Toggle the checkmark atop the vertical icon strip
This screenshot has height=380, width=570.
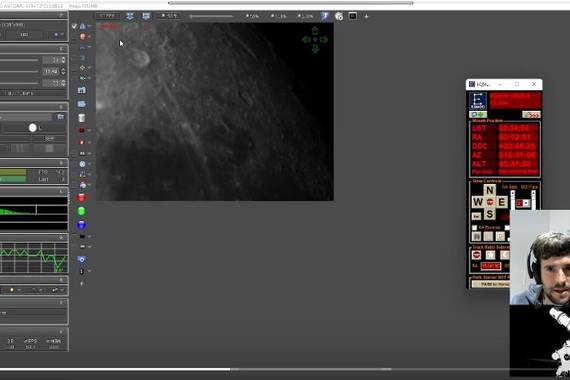pos(75,26)
